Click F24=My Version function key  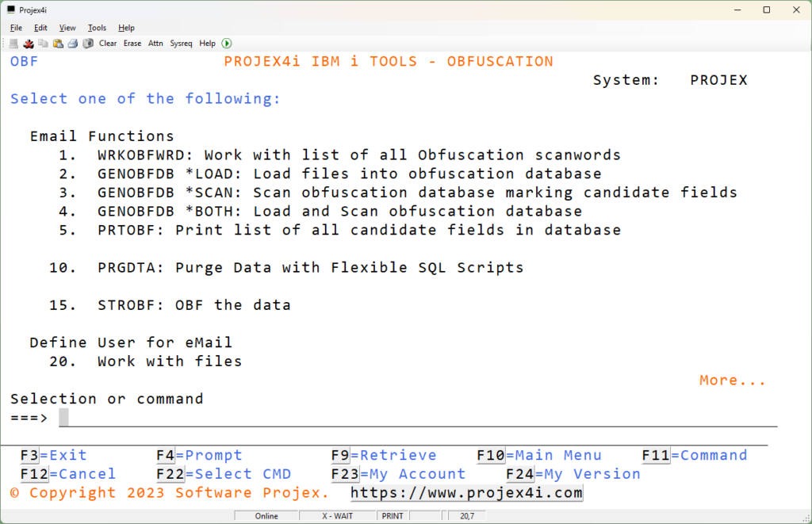573,474
